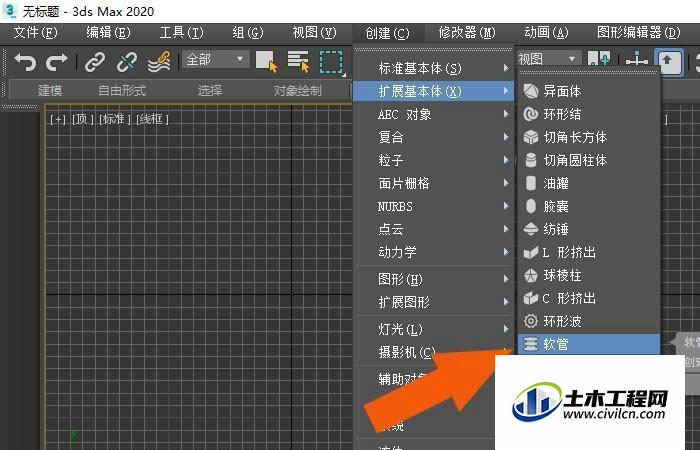Open the 修改器(M) menu
Screen dimensions: 700x450
click(x=467, y=33)
